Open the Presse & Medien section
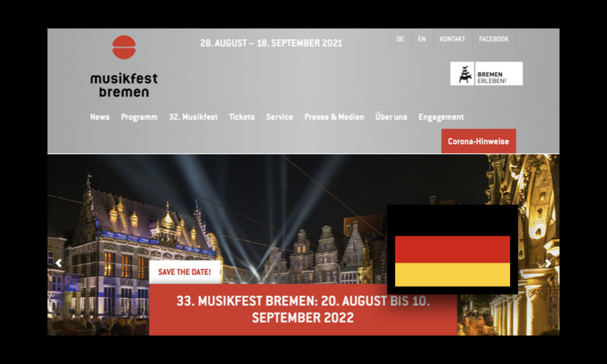This screenshot has width=607, height=364. point(334,117)
